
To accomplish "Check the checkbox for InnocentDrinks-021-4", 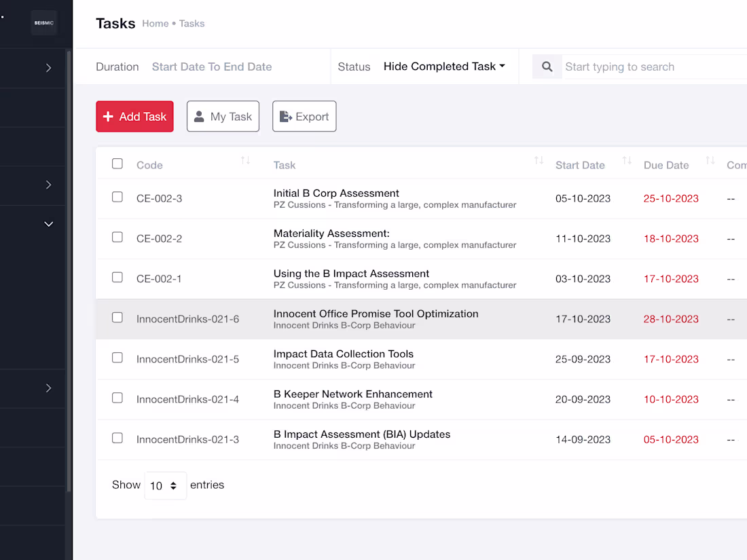I will [117, 398].
